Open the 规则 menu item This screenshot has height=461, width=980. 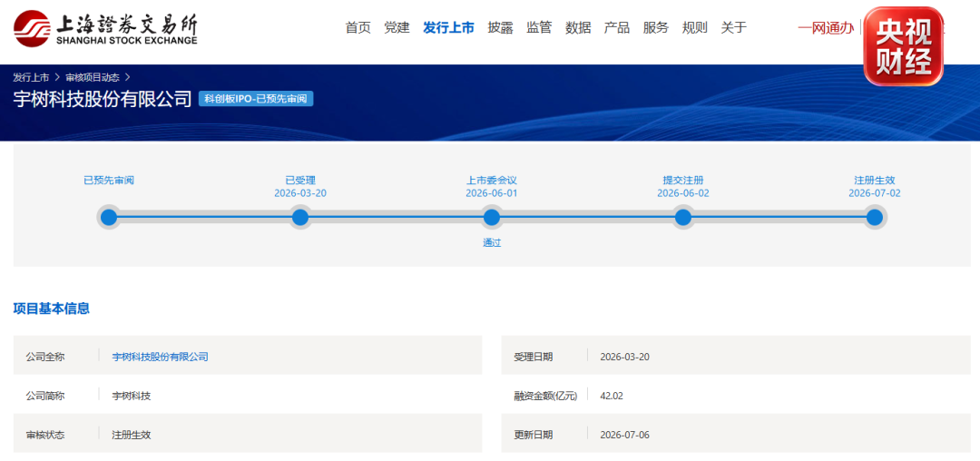point(694,27)
